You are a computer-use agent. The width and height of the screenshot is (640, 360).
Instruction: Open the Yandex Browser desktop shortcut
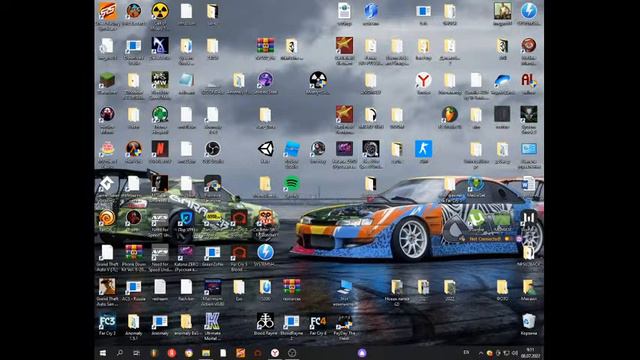click(423, 80)
